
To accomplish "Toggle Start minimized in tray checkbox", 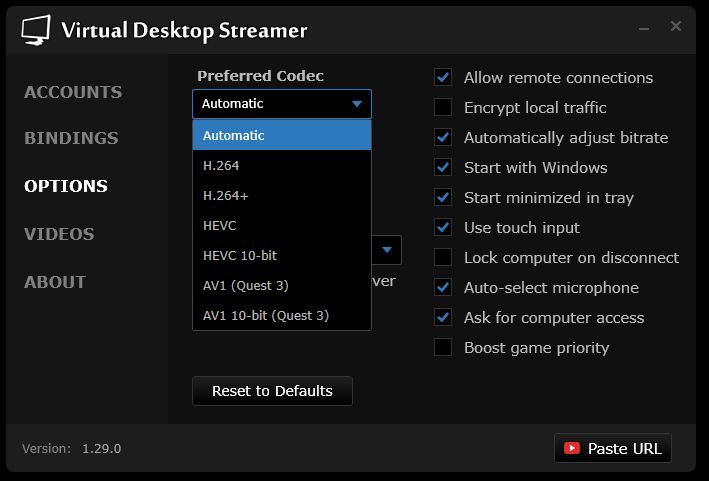I will (443, 198).
